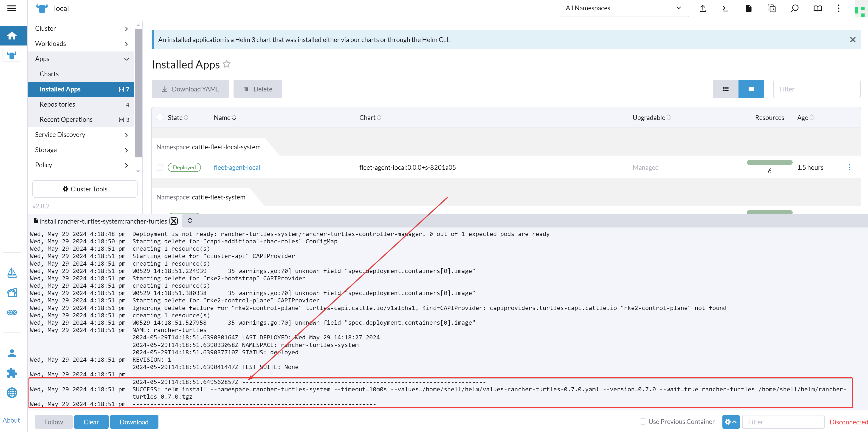Select all apps checkbox in header

(160, 117)
